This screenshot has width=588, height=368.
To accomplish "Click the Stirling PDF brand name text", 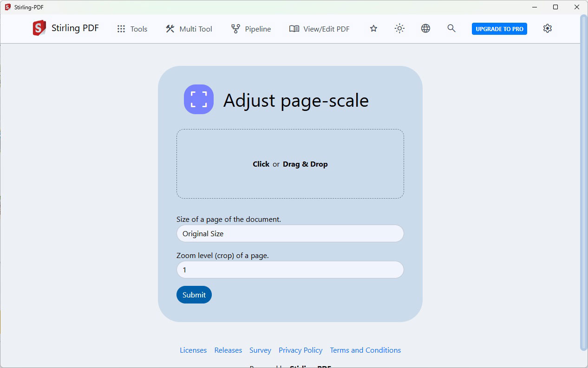I will tap(75, 28).
